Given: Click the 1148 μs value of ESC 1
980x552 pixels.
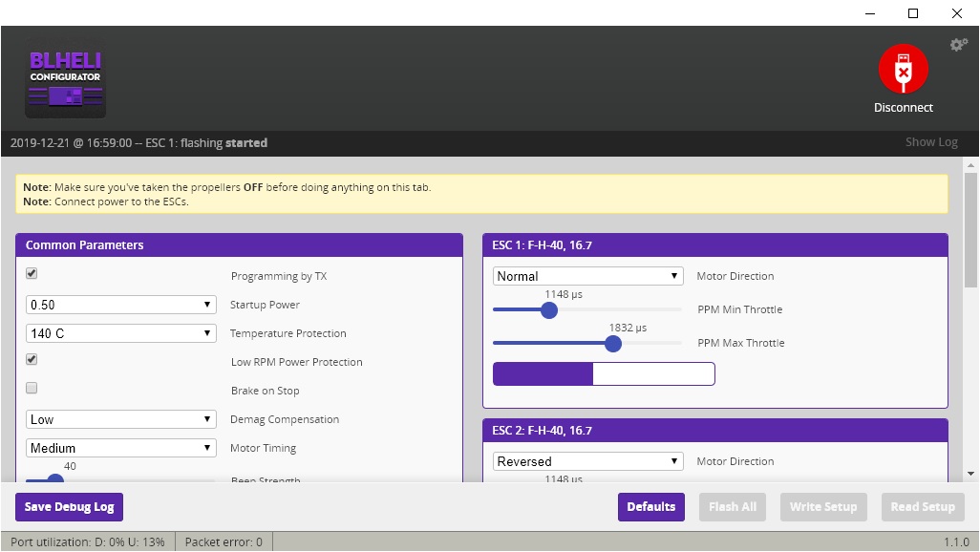Looking at the screenshot, I should point(564,294).
